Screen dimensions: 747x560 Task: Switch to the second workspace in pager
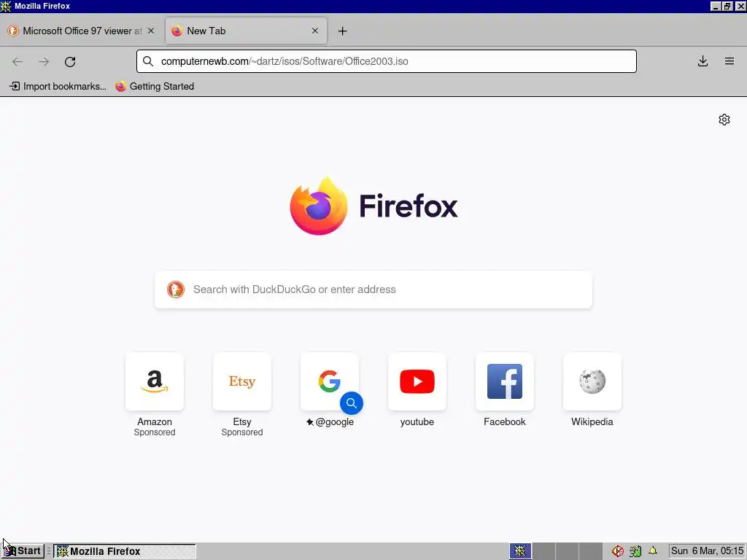(x=543, y=551)
